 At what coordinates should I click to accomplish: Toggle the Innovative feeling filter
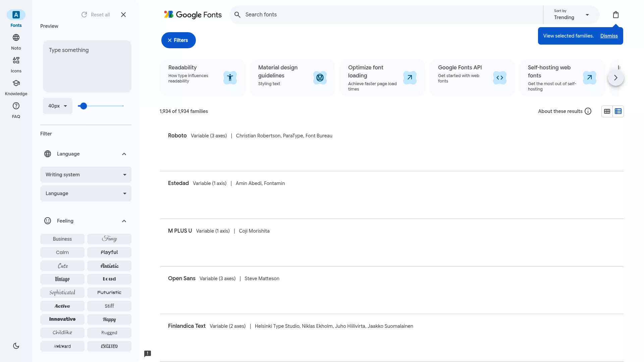coord(62,319)
